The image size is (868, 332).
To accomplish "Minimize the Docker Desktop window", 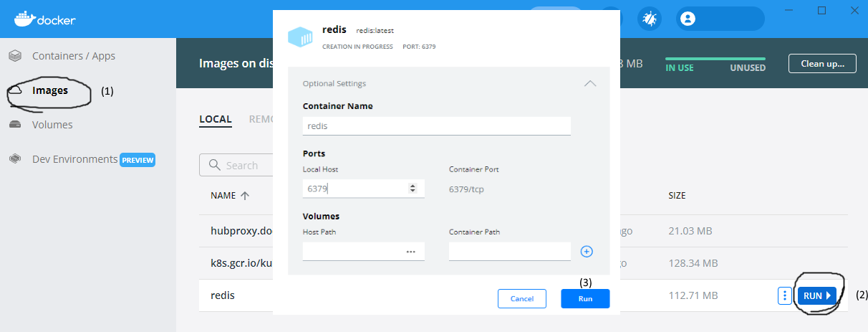I will point(790,10).
